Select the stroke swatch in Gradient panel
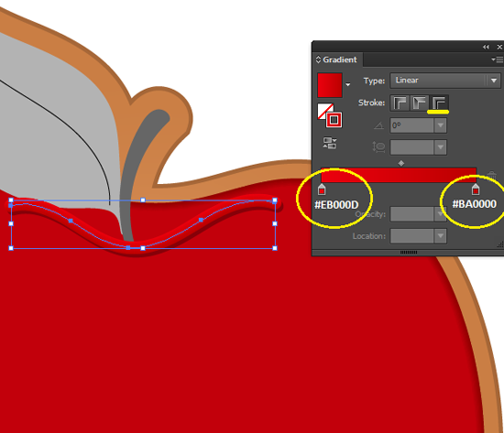This screenshot has width=504, height=433. [334, 120]
